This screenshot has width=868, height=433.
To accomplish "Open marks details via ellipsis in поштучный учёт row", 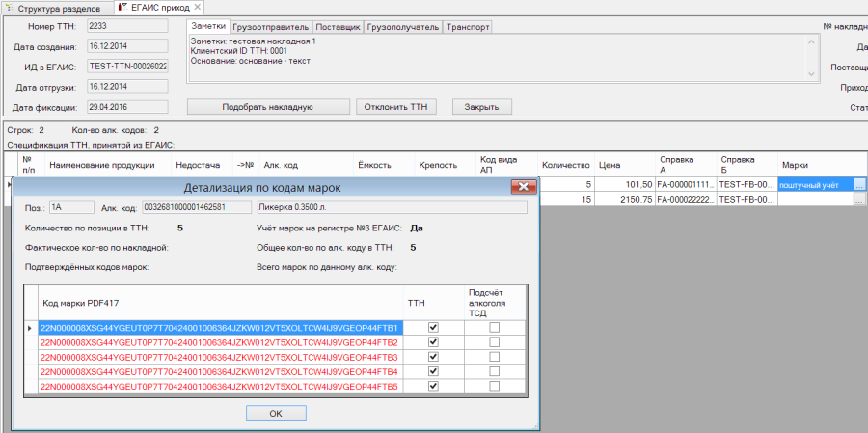I will pos(858,185).
